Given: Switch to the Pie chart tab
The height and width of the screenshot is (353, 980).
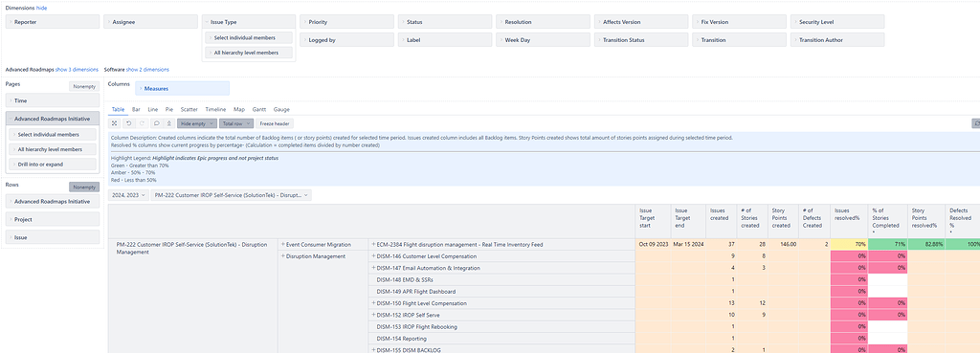Looking at the screenshot, I should tap(168, 109).
